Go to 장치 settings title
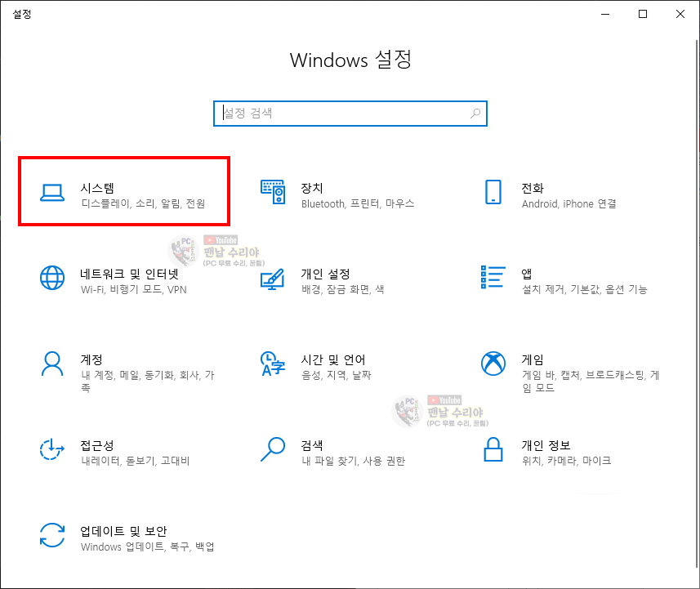 312,188
